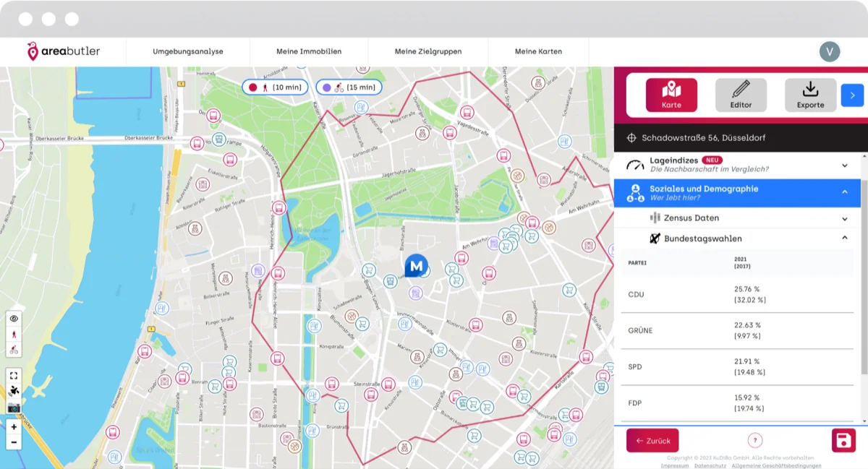Zoom in with the plus button

(14, 427)
